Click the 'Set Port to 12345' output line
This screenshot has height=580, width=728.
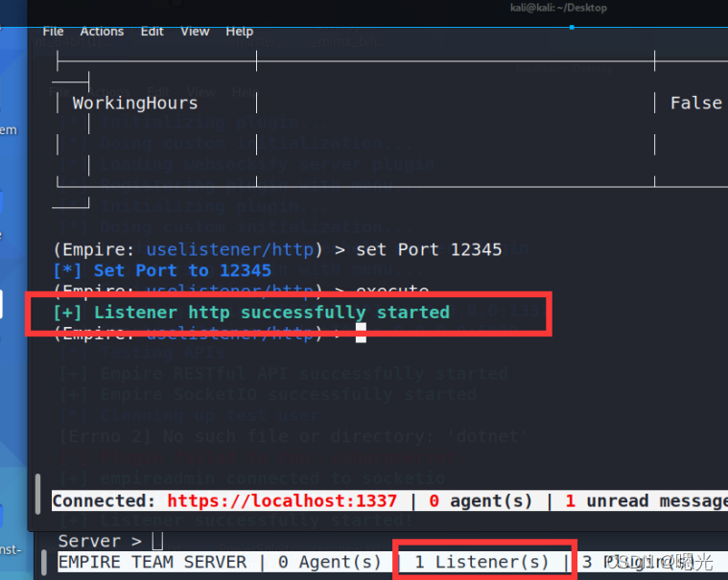(x=162, y=270)
